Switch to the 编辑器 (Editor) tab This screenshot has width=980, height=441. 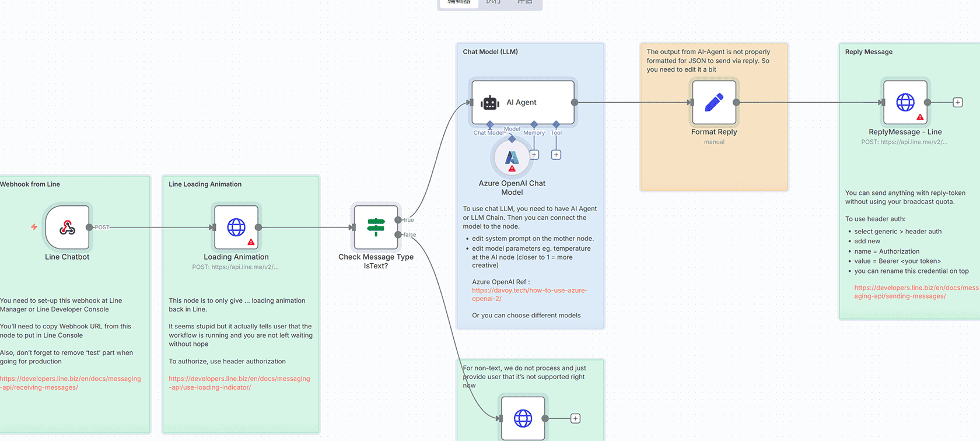pos(459,2)
